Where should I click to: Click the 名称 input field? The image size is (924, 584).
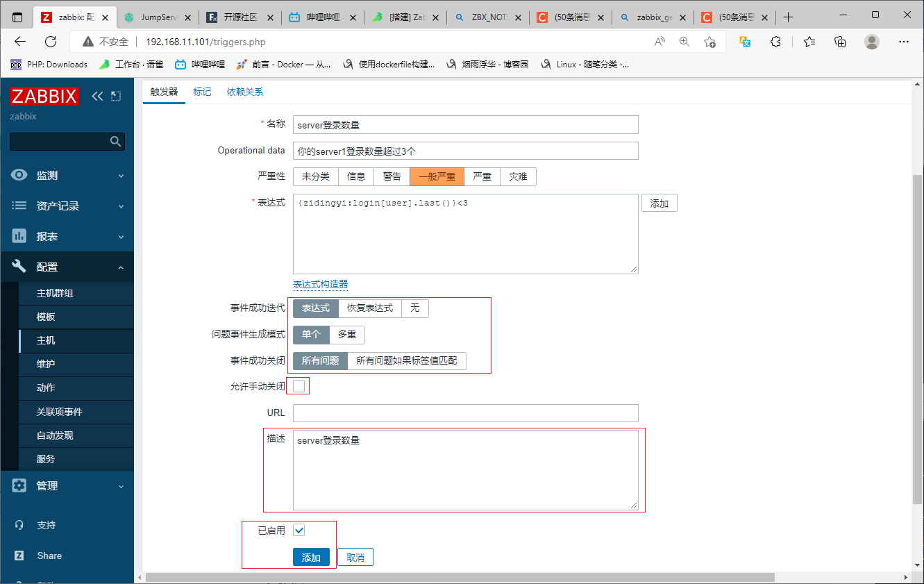point(465,125)
